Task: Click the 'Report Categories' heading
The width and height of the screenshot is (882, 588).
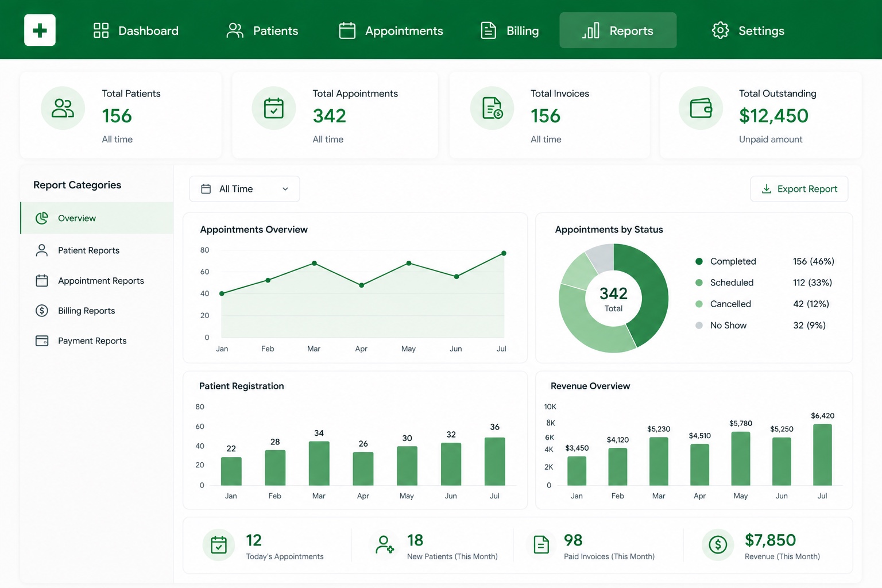Action: point(77,185)
